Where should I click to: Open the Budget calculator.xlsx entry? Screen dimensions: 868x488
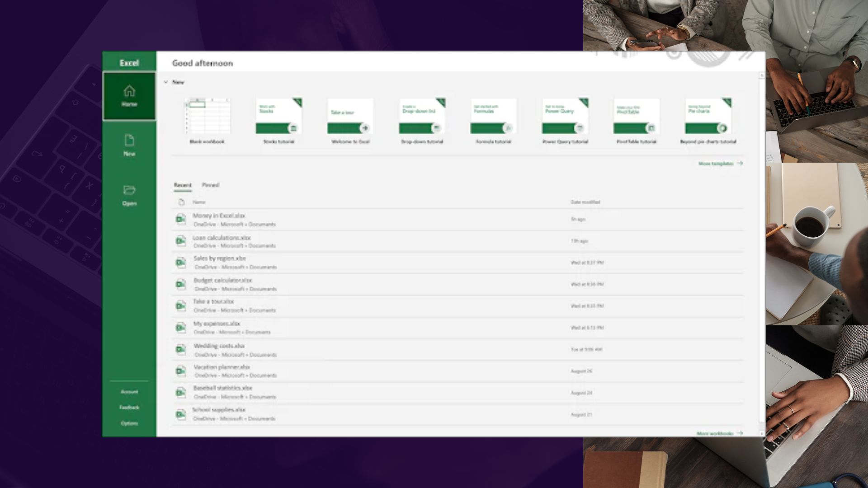[x=457, y=284]
